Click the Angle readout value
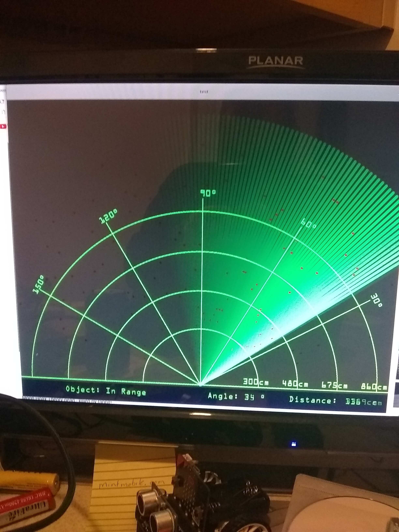 pyautogui.click(x=249, y=397)
